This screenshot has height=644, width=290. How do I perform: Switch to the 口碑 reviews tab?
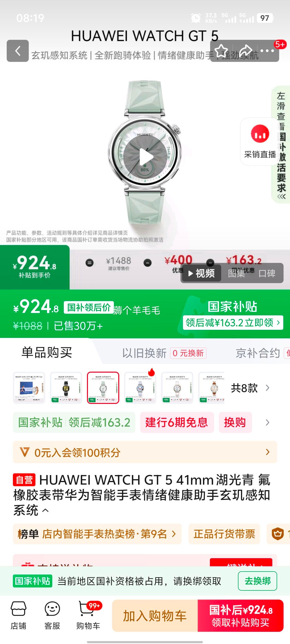[x=267, y=273]
